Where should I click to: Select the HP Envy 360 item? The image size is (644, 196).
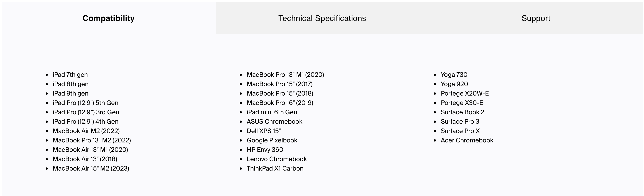point(265,150)
